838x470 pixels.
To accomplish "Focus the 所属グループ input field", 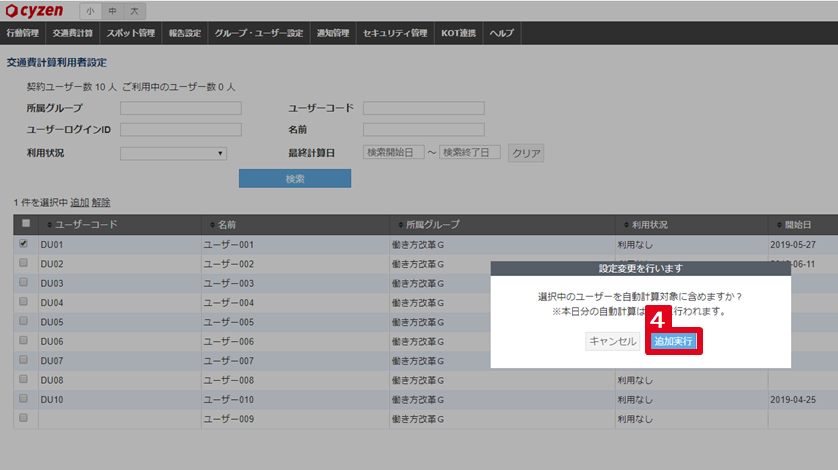I will tap(181, 108).
